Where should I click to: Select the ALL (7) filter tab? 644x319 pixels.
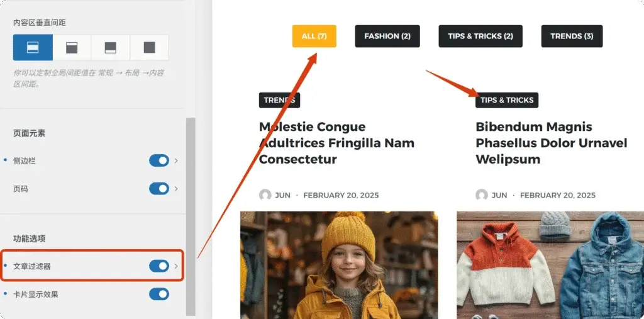point(314,36)
